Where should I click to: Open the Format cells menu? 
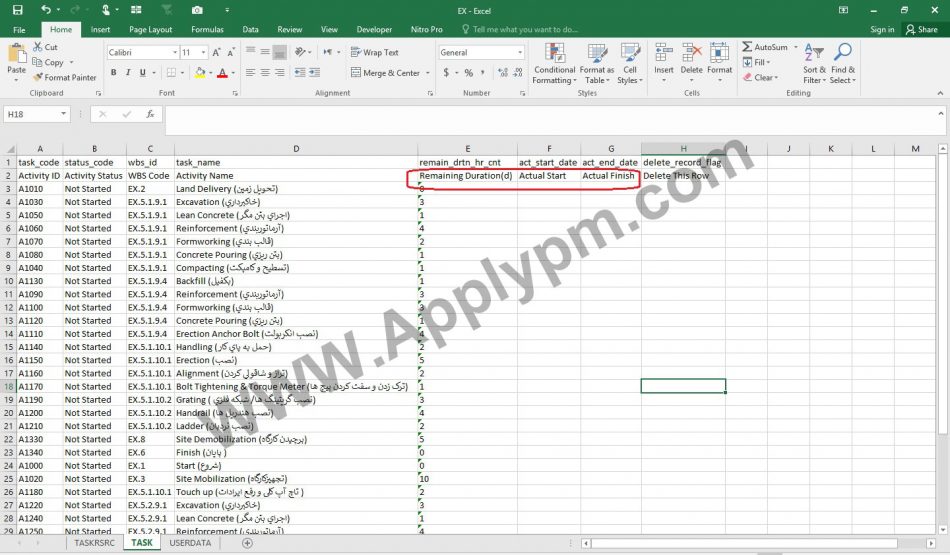[x=719, y=64]
